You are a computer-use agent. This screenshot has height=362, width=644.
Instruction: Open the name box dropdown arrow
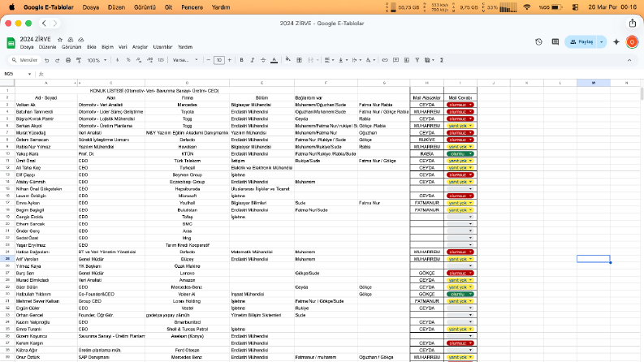click(29, 75)
